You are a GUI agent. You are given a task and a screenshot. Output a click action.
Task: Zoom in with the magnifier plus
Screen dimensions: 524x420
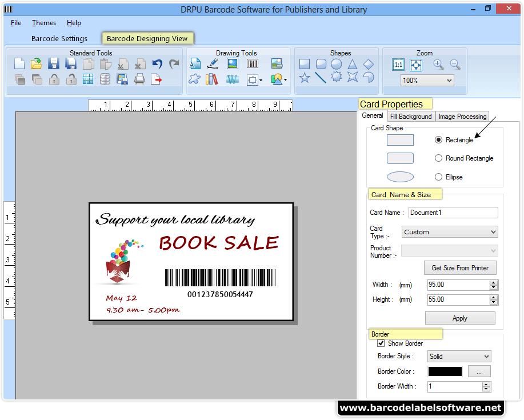tap(438, 64)
